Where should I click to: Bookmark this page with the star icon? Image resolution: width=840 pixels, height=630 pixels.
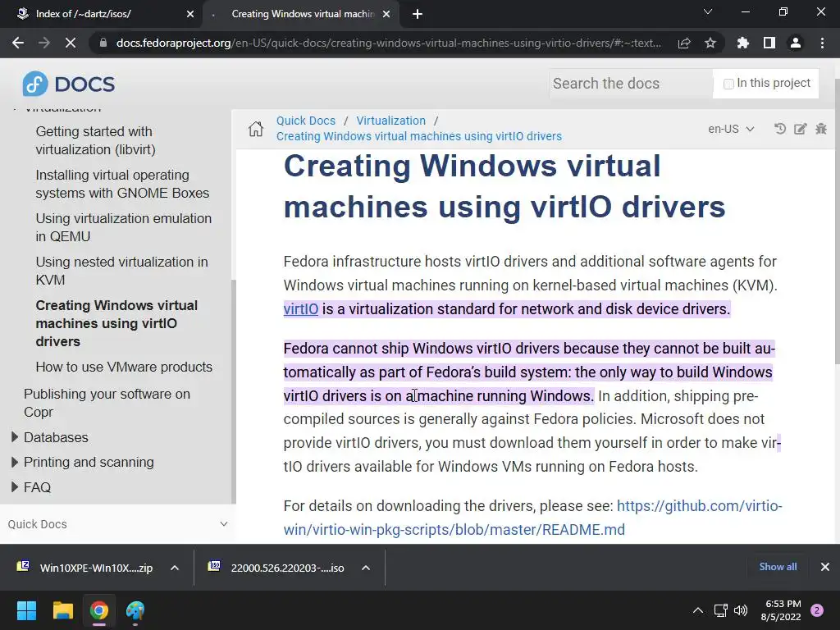click(x=710, y=43)
